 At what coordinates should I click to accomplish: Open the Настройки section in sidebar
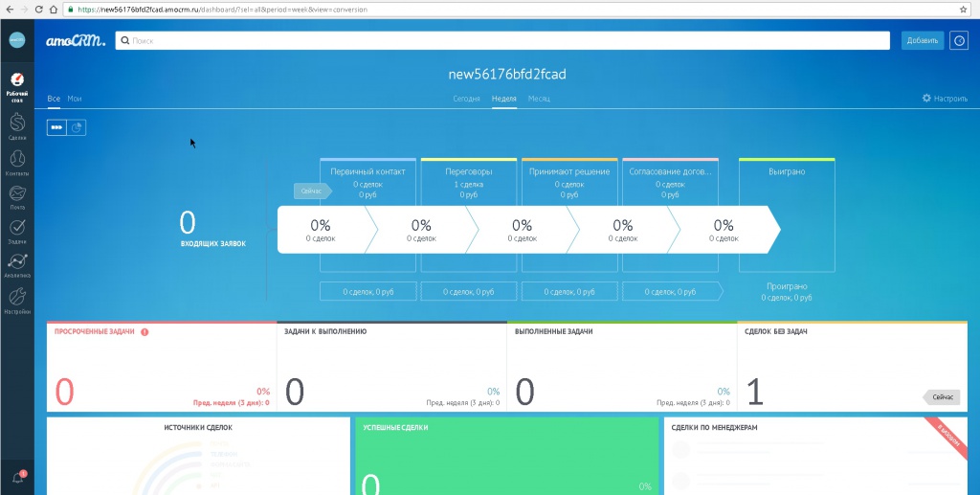[17, 300]
